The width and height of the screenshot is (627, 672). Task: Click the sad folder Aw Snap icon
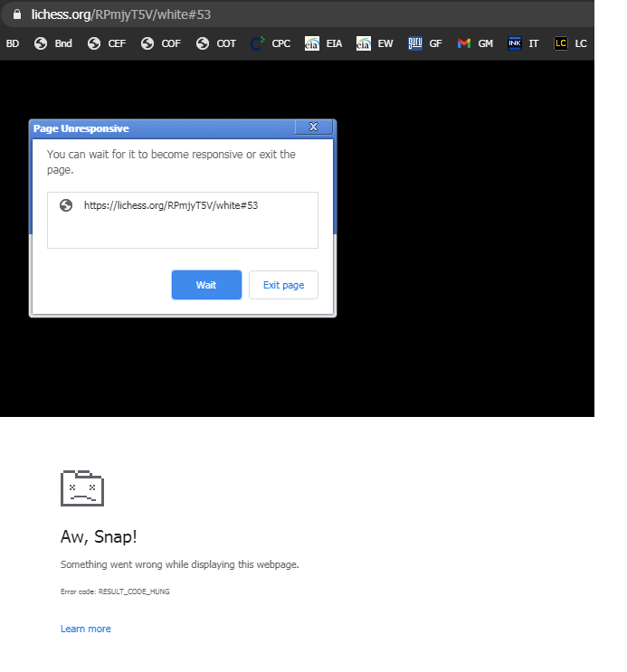[x=82, y=488]
